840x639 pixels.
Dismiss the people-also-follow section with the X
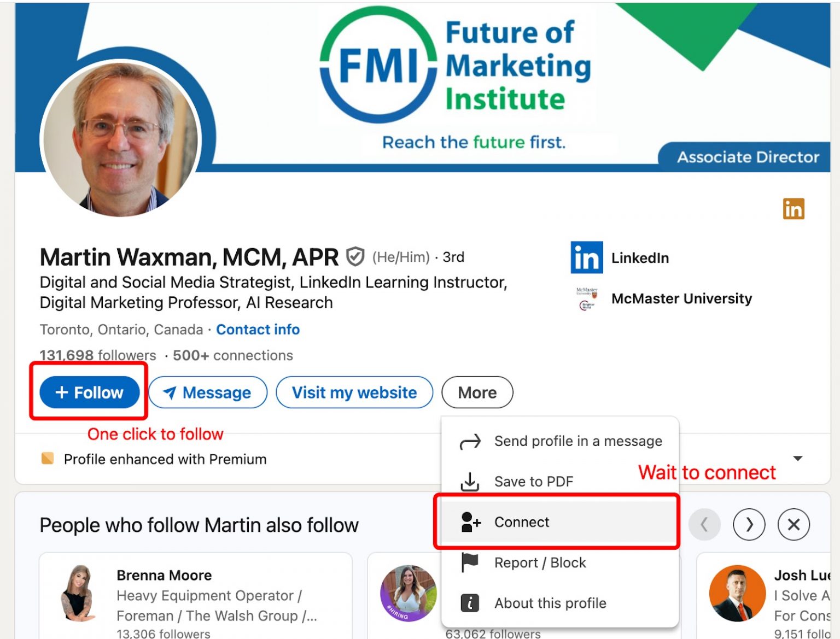794,524
